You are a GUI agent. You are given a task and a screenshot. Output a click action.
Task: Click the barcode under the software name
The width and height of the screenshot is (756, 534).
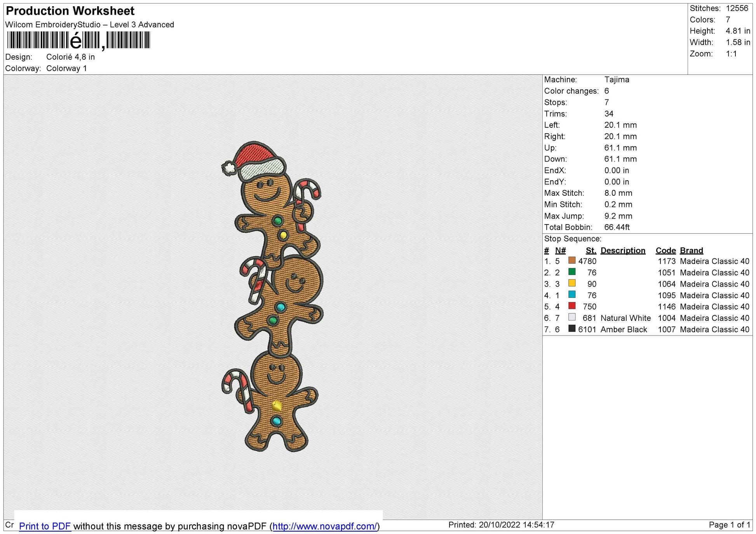click(x=78, y=40)
